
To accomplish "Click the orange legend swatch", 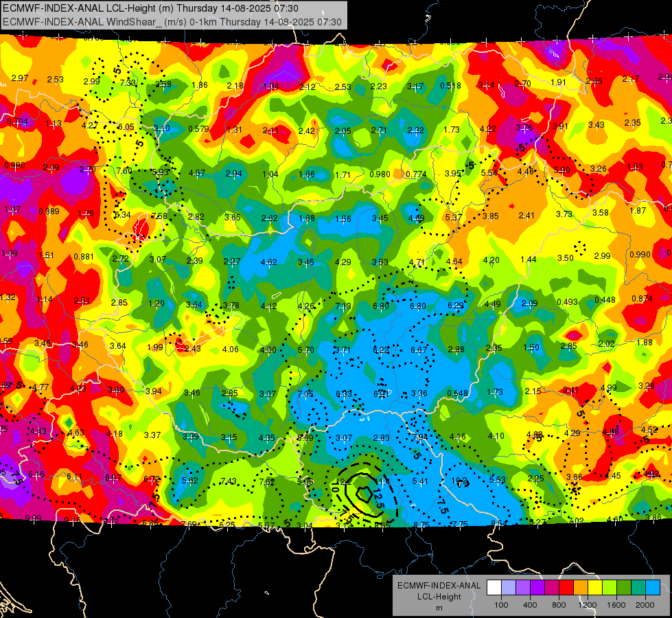I will (580, 588).
